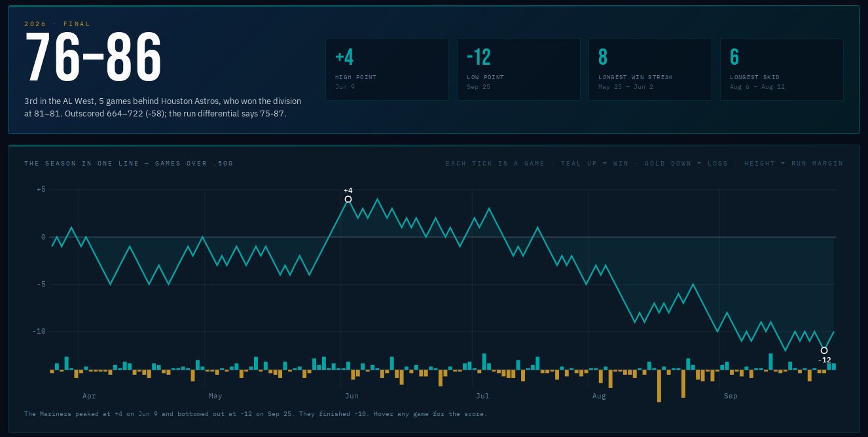This screenshot has height=437, width=868.
Task: Click the May month label on the x-axis
Action: point(215,396)
